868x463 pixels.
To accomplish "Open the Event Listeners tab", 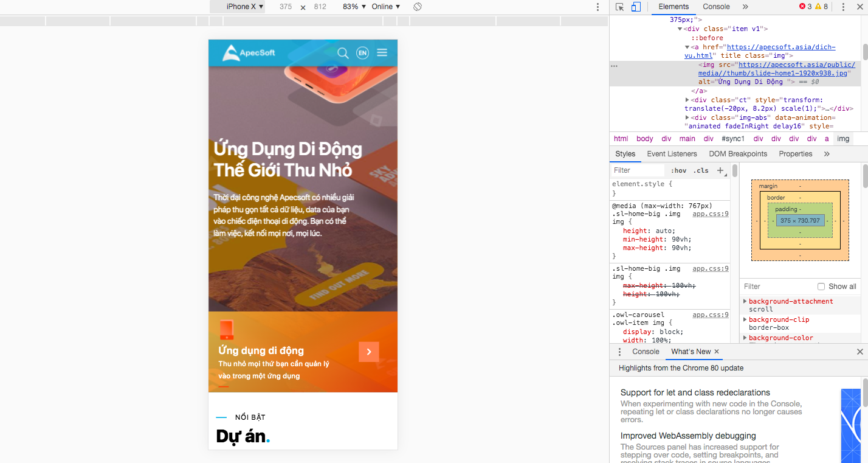I will pyautogui.click(x=672, y=154).
